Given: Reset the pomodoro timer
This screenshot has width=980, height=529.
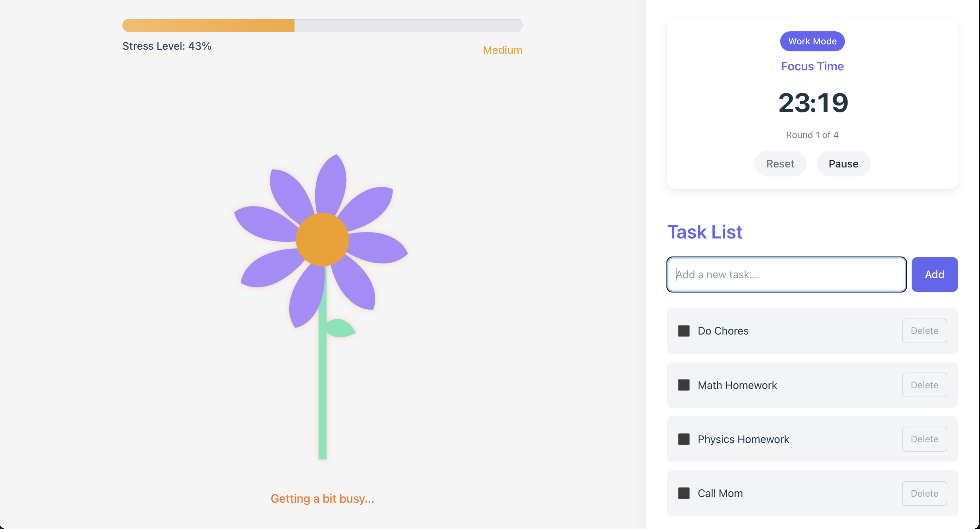Looking at the screenshot, I should [780, 164].
